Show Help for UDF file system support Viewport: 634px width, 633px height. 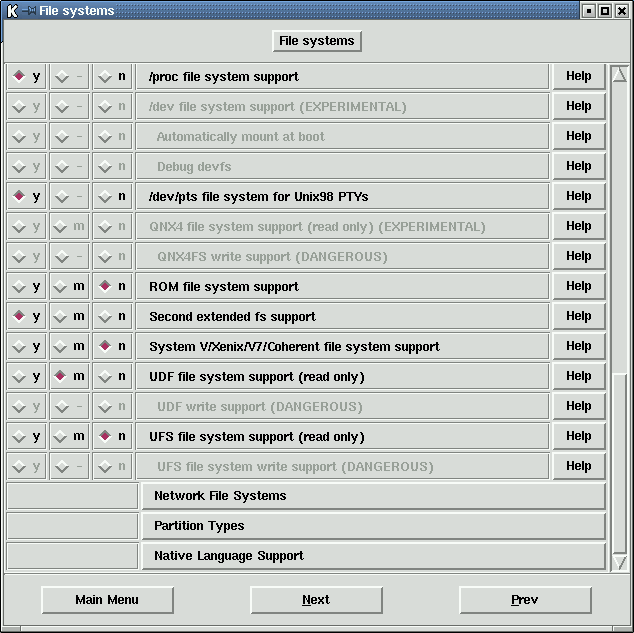pyautogui.click(x=579, y=376)
